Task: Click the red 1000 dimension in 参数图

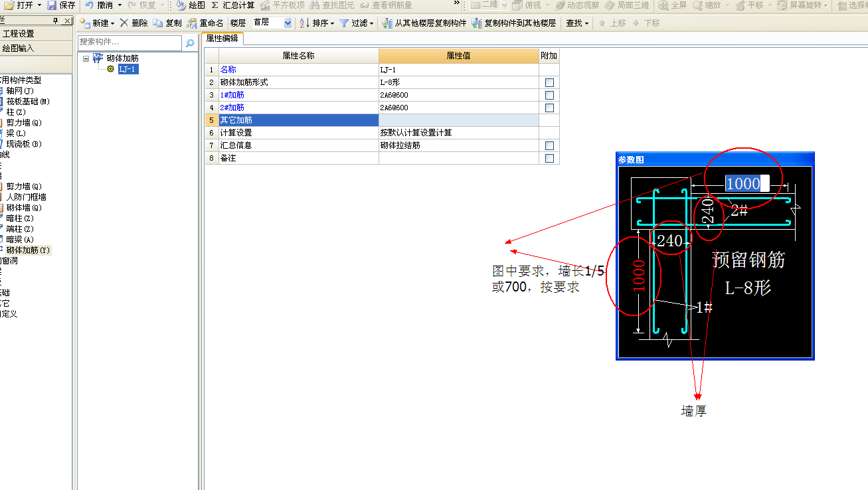Action: [x=639, y=276]
